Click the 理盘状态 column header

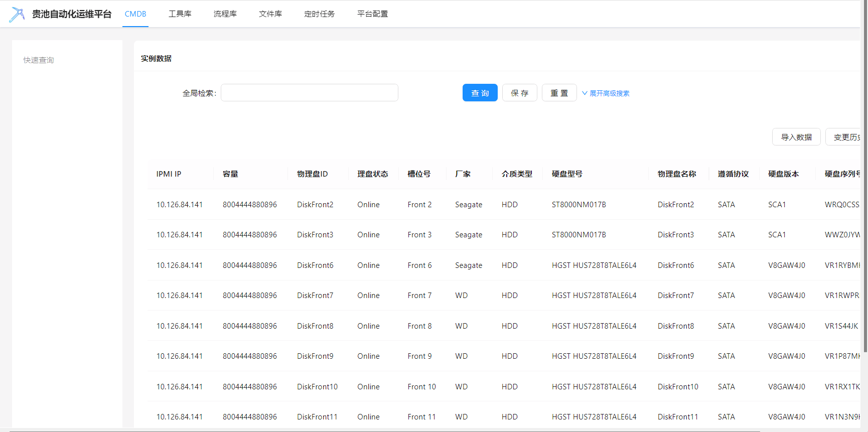373,174
